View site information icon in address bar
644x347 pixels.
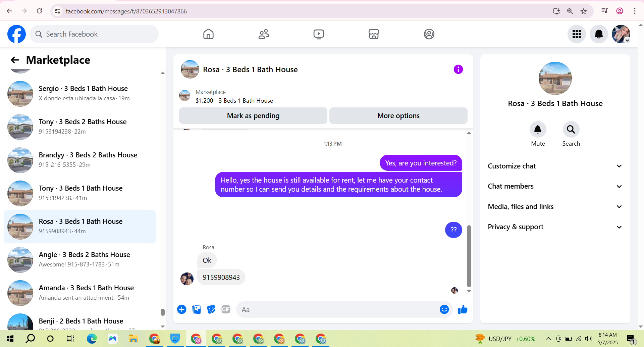pos(57,11)
